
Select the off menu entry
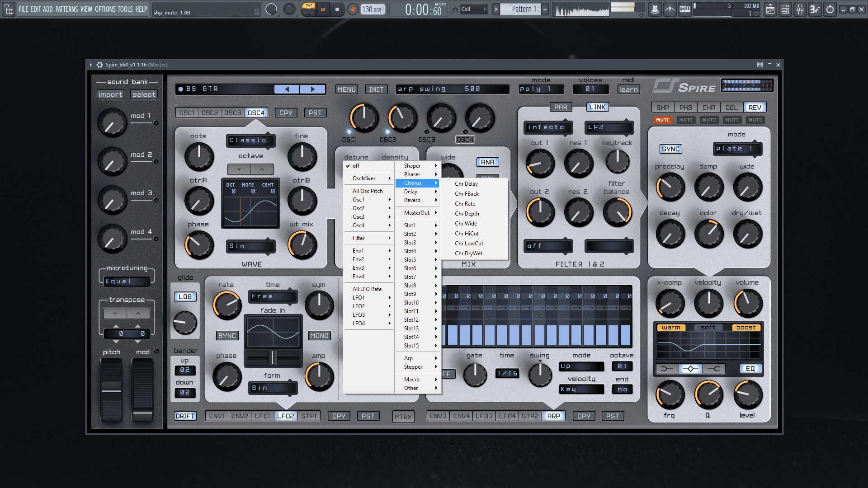(368, 166)
